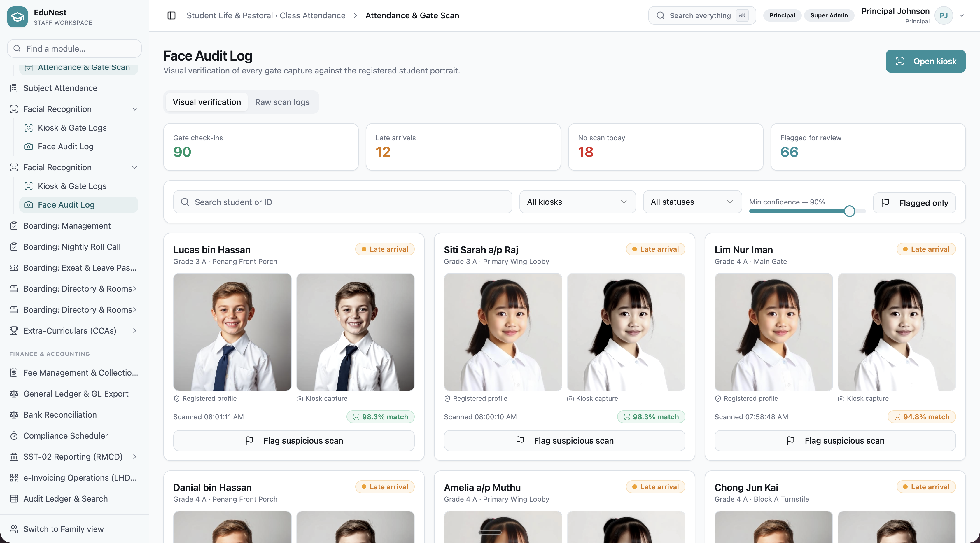Flag suspicious scan for Lim Nur Iman
Screen dimensions: 980x543
tap(835, 441)
